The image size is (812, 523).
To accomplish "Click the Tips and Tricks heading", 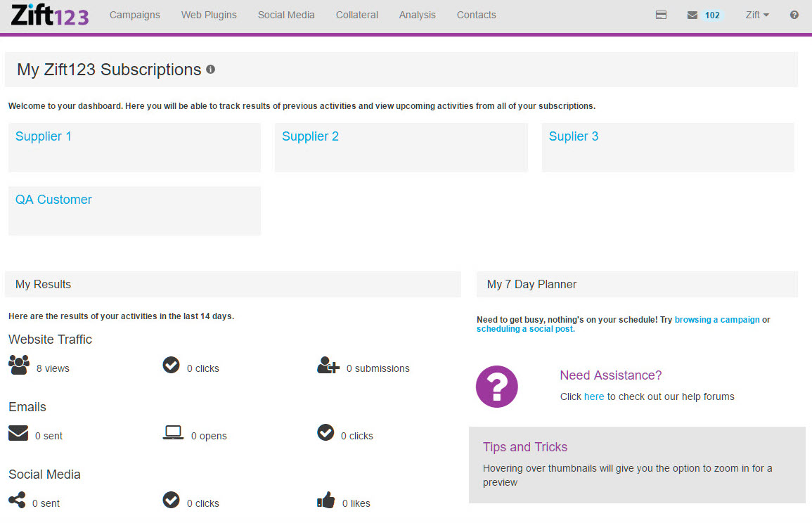I will pos(525,447).
